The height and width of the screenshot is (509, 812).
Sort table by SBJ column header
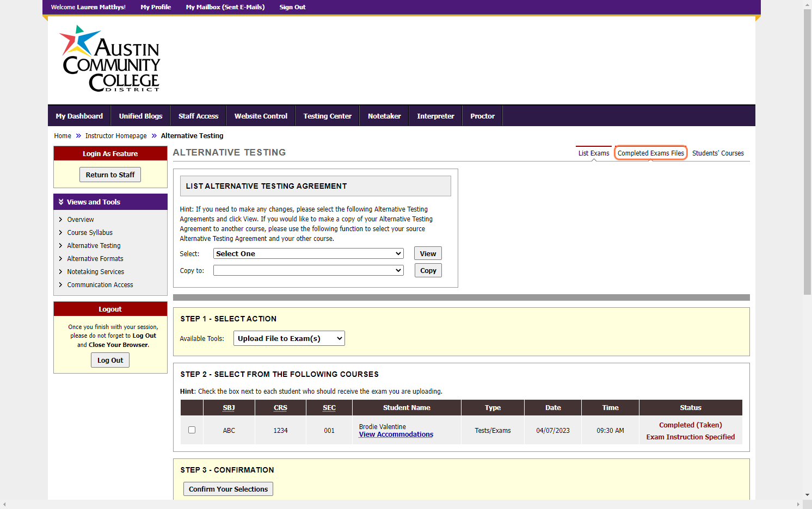229,408
